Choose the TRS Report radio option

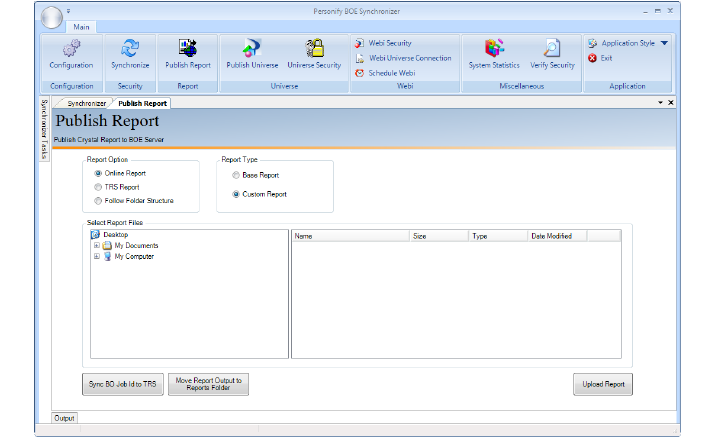tap(98, 187)
